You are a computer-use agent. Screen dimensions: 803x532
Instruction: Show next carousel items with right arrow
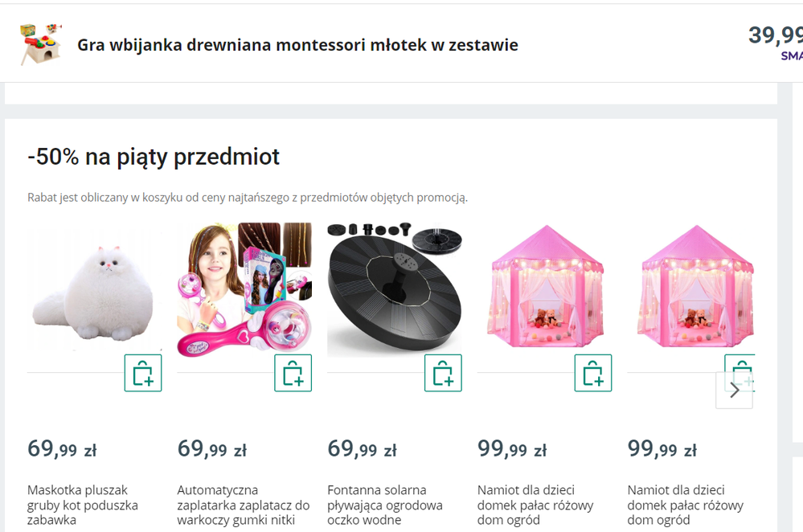[x=735, y=391]
